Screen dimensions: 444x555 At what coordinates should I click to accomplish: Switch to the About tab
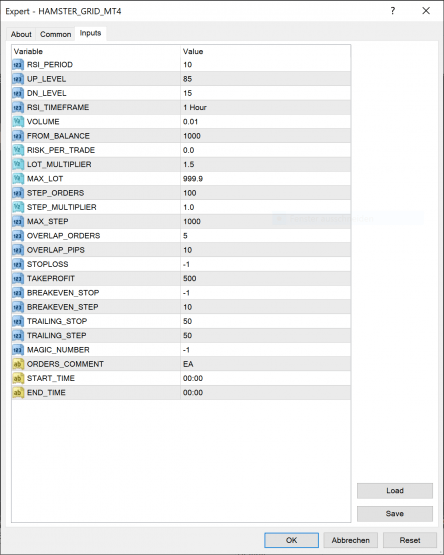pyautogui.click(x=21, y=34)
